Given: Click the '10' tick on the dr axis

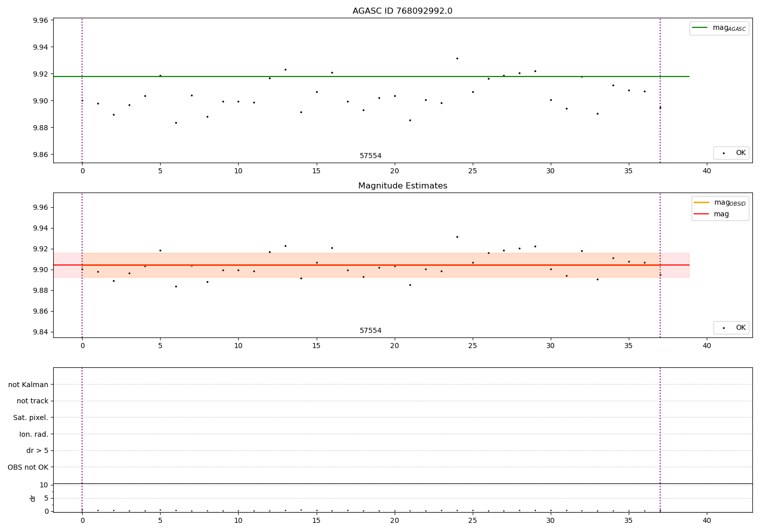Looking at the screenshot, I should [x=44, y=485].
